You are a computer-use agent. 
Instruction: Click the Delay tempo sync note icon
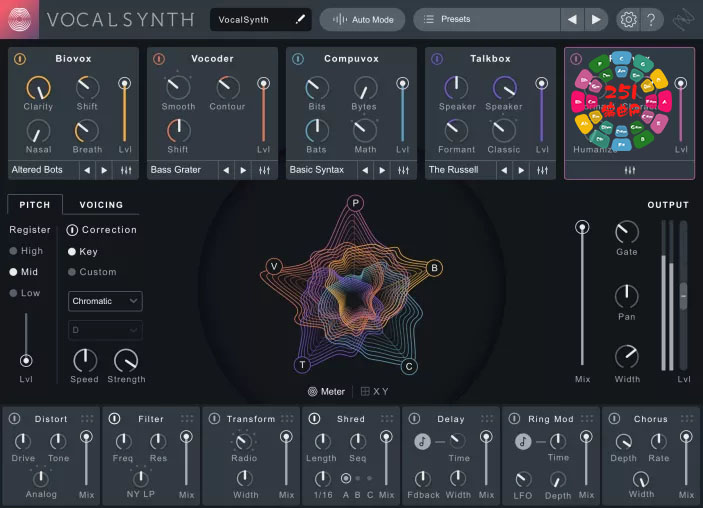coord(422,442)
